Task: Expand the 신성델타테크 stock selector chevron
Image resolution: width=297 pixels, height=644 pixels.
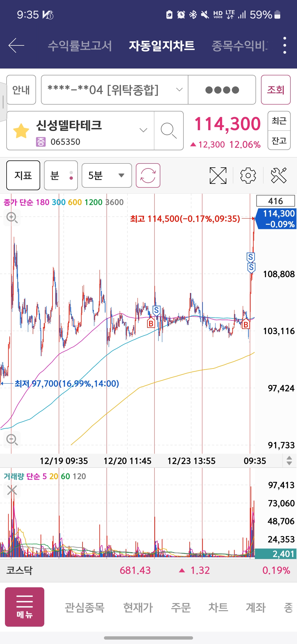Action: pos(143,130)
